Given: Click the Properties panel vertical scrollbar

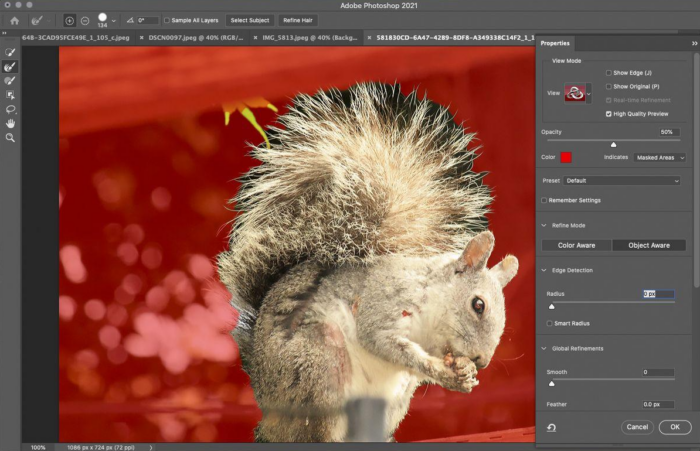Looking at the screenshot, I should click(696, 170).
